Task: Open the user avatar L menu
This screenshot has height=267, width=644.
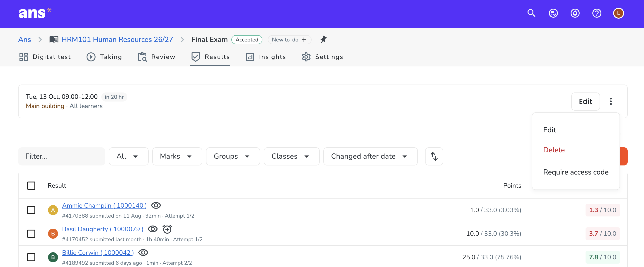Action: [618, 13]
